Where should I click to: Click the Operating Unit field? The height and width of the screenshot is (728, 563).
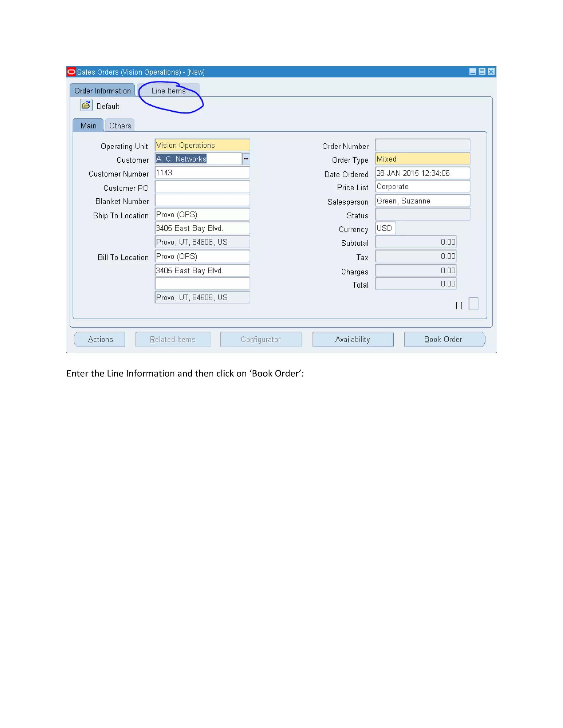click(x=202, y=145)
